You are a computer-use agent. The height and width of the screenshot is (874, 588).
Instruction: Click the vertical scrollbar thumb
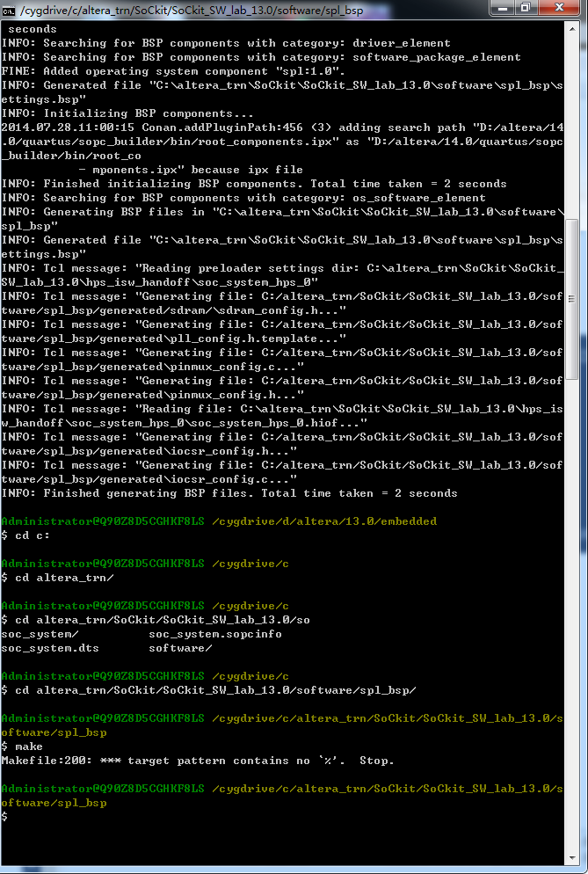pyautogui.click(x=572, y=299)
